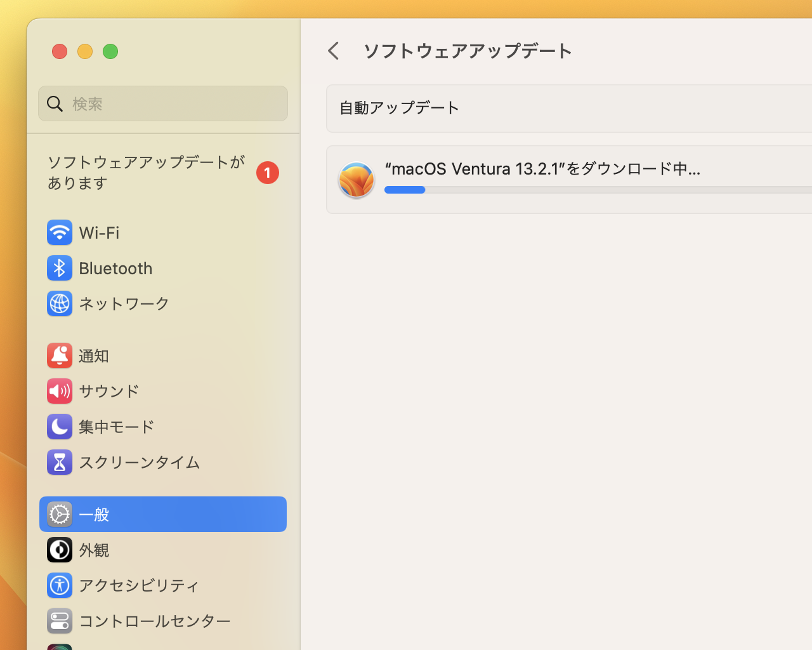Go back using the back arrow
This screenshot has width=812, height=650.
click(x=333, y=50)
